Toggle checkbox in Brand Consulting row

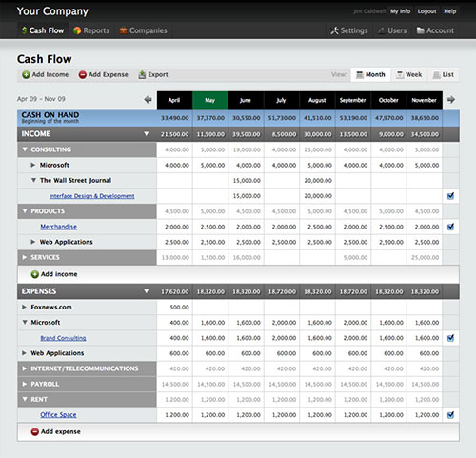(450, 338)
